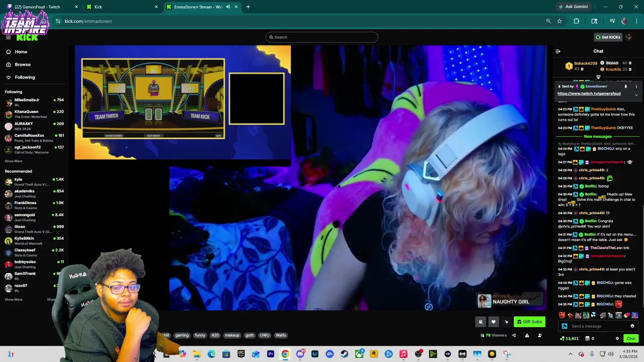Open the emoji picker in chat input
The width and height of the screenshot is (644, 362).
[632, 326]
